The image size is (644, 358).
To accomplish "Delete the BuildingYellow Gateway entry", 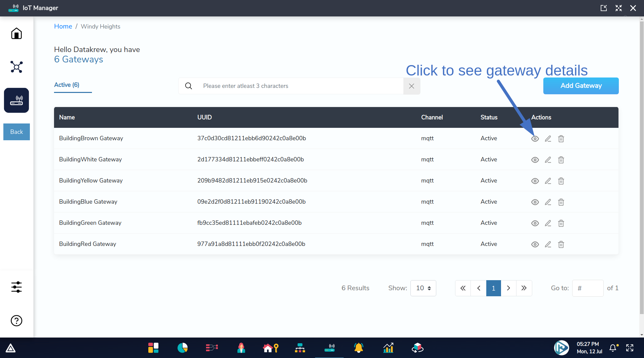I will 561,181.
